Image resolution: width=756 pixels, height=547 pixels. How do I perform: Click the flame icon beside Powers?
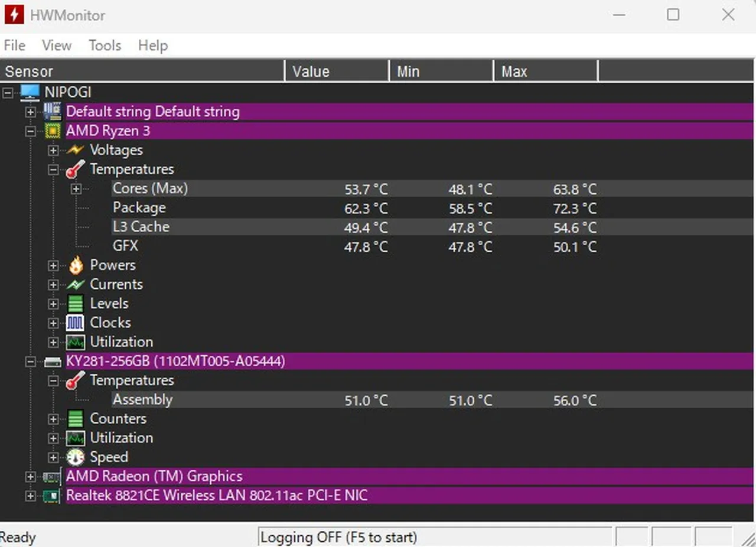(x=76, y=265)
